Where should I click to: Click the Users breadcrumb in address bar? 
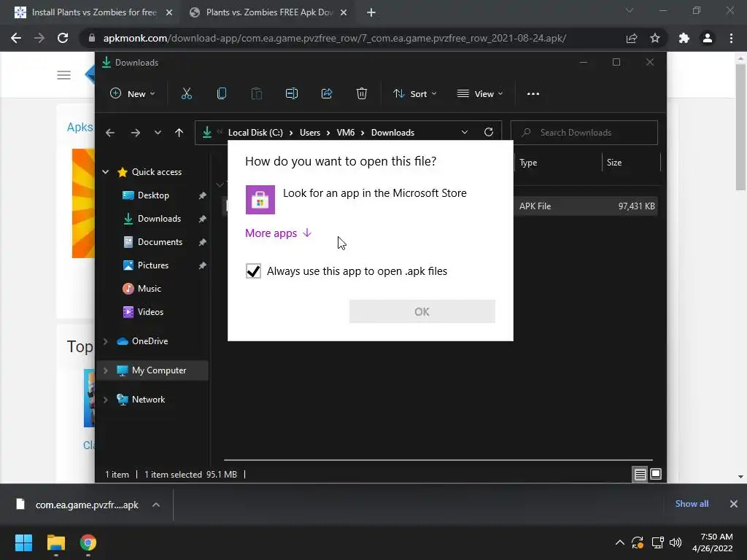tap(309, 133)
